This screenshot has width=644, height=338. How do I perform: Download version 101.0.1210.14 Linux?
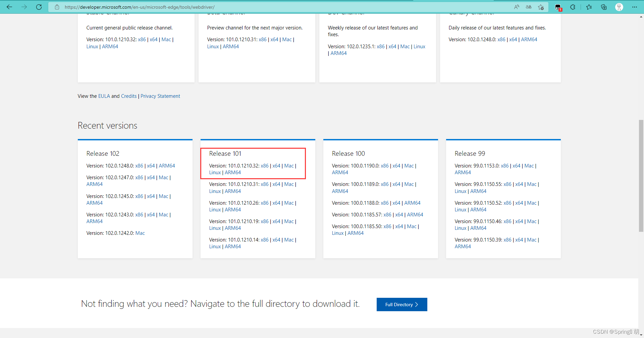tap(215, 247)
